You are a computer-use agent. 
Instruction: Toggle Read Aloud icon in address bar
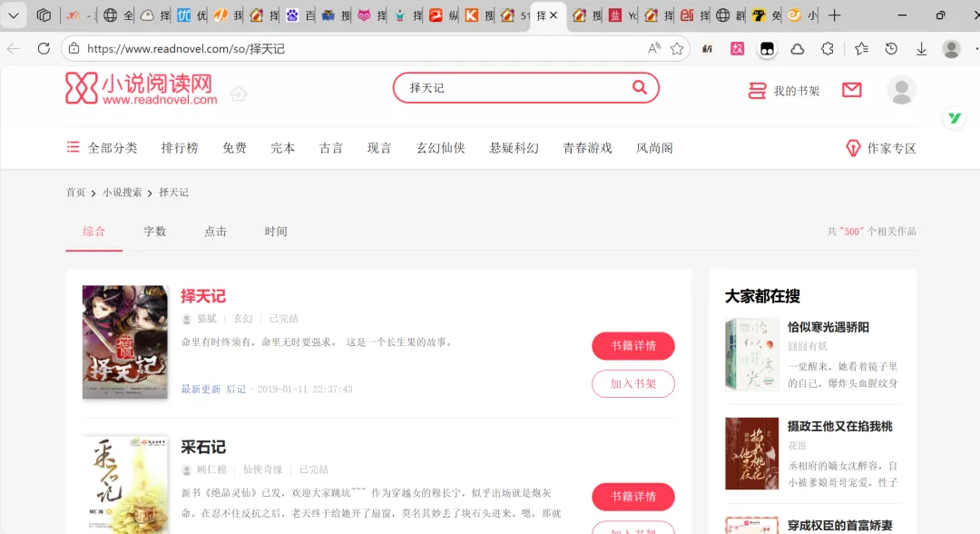tap(653, 49)
